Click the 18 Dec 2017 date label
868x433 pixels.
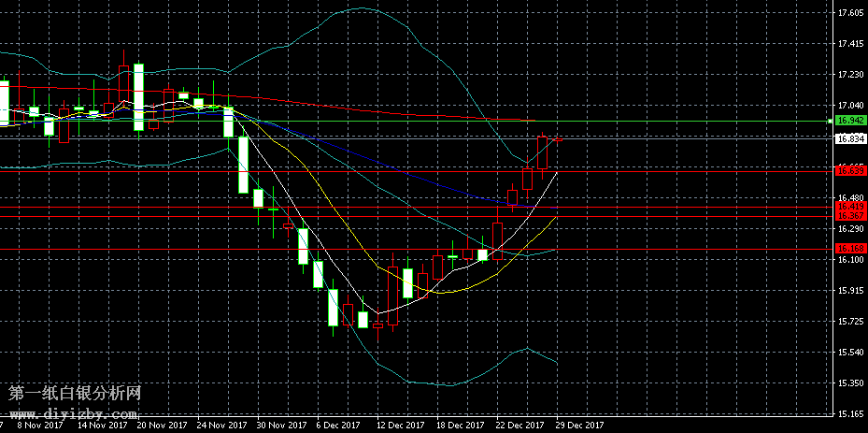[460, 425]
